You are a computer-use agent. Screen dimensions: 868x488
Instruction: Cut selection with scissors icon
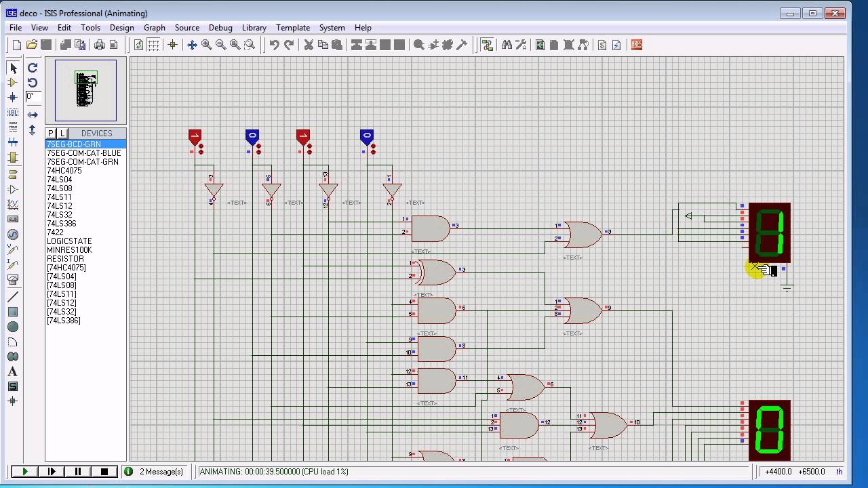(x=309, y=45)
